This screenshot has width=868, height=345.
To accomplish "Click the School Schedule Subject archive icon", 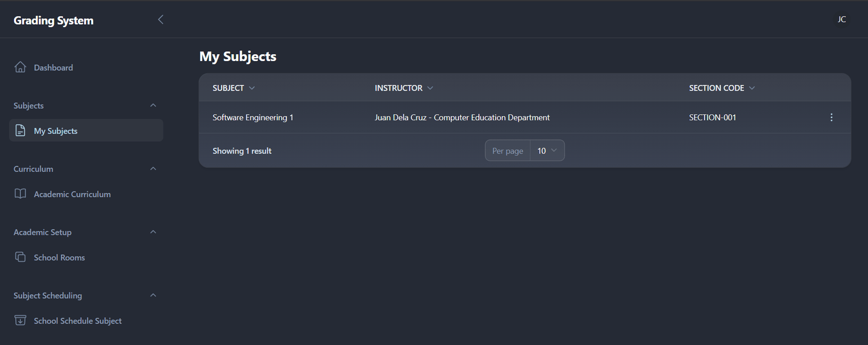I will 20,320.
